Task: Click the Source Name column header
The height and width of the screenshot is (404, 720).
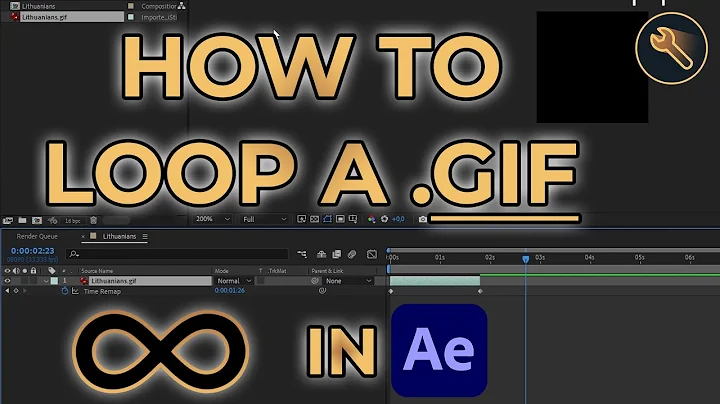Action: pyautogui.click(x=97, y=271)
